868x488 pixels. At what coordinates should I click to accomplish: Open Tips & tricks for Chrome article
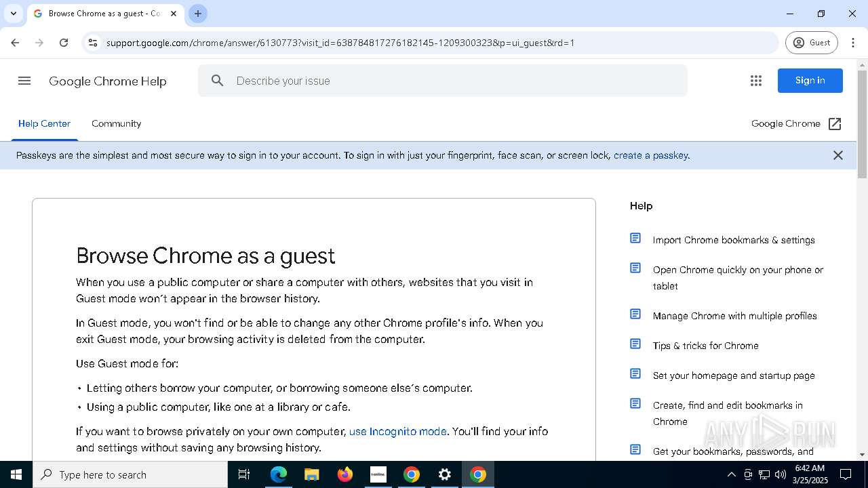(705, 346)
